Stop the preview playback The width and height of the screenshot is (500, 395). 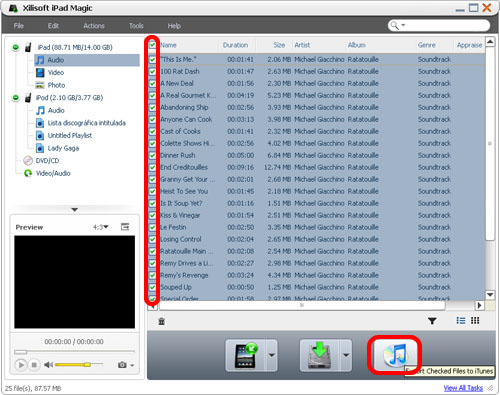(34, 365)
